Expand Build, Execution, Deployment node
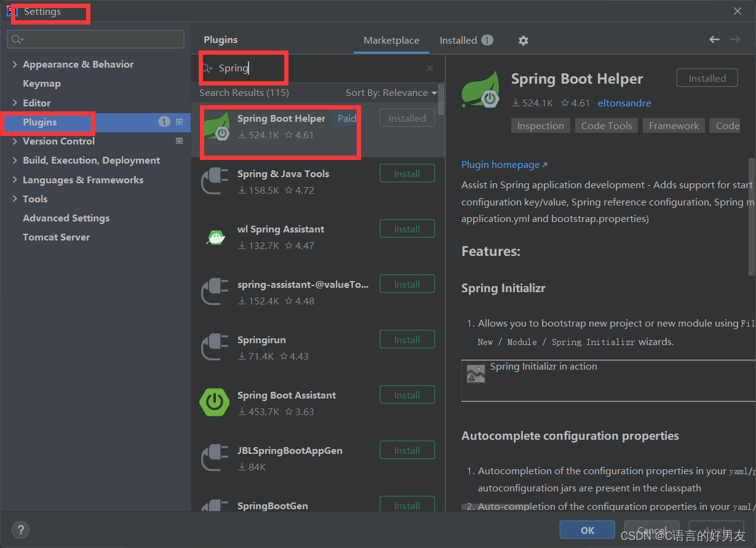The height and width of the screenshot is (548, 756). click(15, 161)
